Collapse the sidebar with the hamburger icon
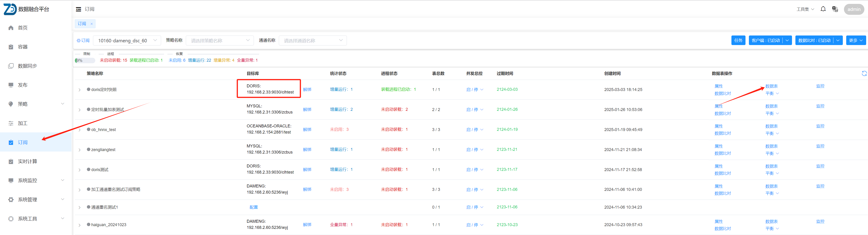Screen dimensions: 868x235 pyautogui.click(x=78, y=10)
